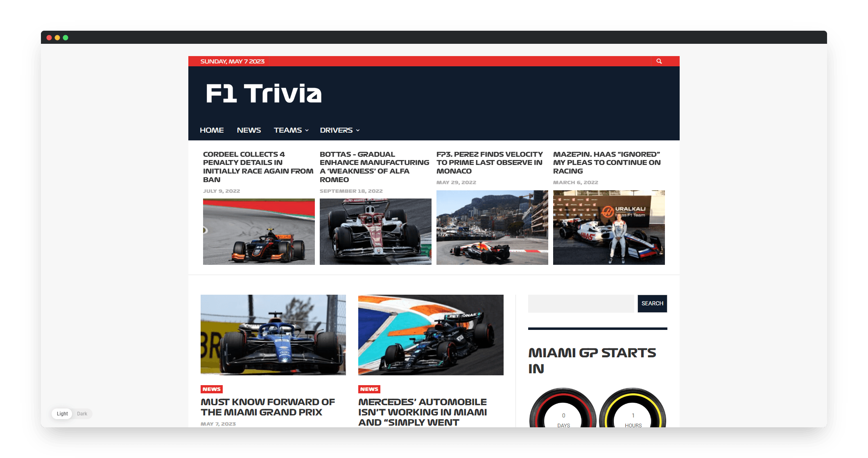Image resolution: width=868 pixels, height=458 pixels.
Task: Open the TEAMS menu
Action: pyautogui.click(x=288, y=130)
